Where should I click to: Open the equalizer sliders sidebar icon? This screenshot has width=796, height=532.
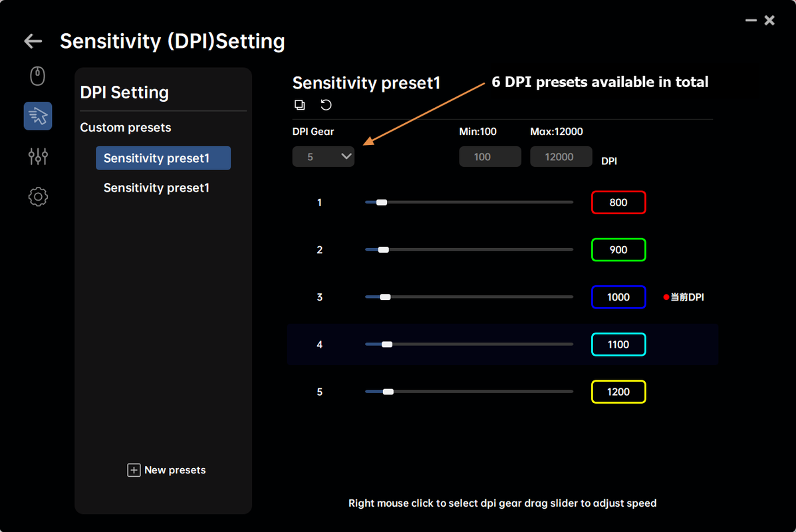(37, 156)
